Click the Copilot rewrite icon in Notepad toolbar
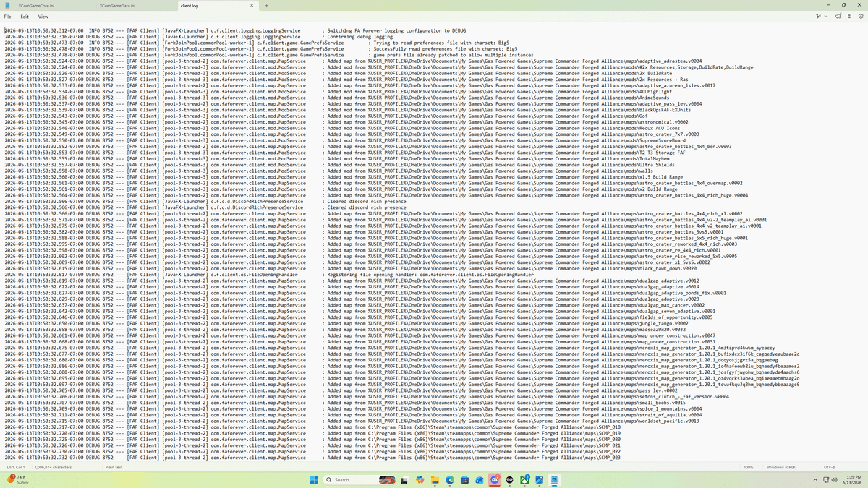 coord(818,16)
